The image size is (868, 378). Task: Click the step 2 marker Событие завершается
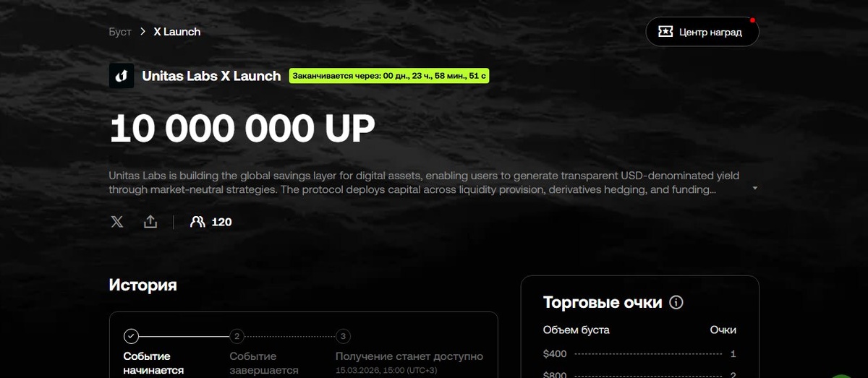coord(237,336)
